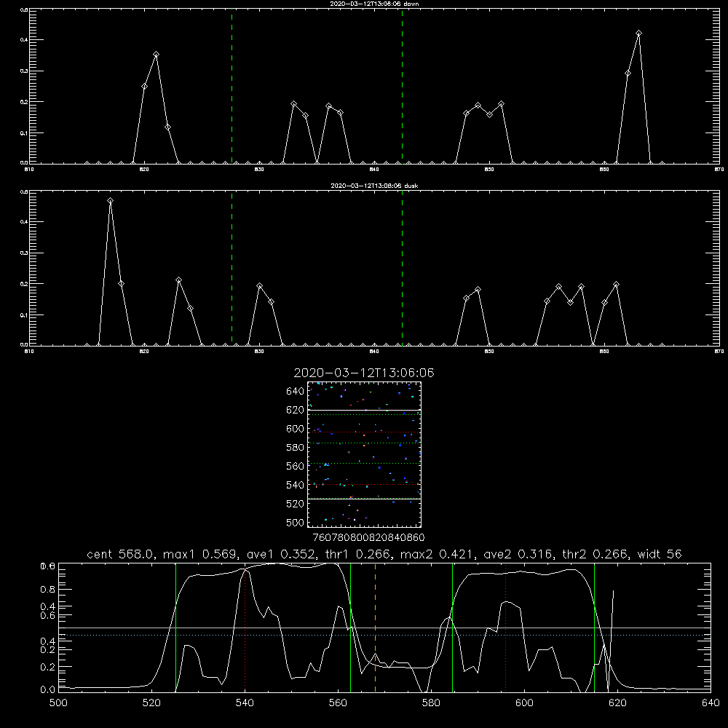Screen dimensions: 728x728
Task: Click the '600' y-axis label of the small image panel
Action: 296,429
